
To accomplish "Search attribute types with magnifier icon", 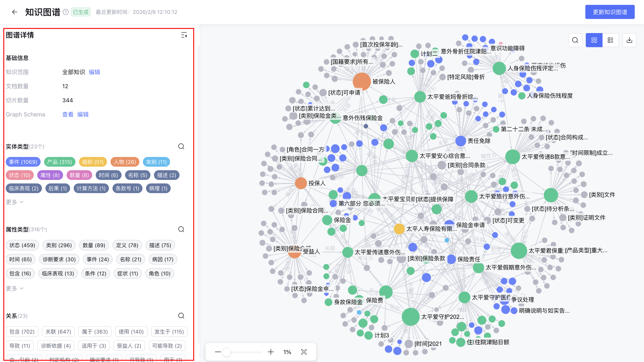I will tap(181, 229).
